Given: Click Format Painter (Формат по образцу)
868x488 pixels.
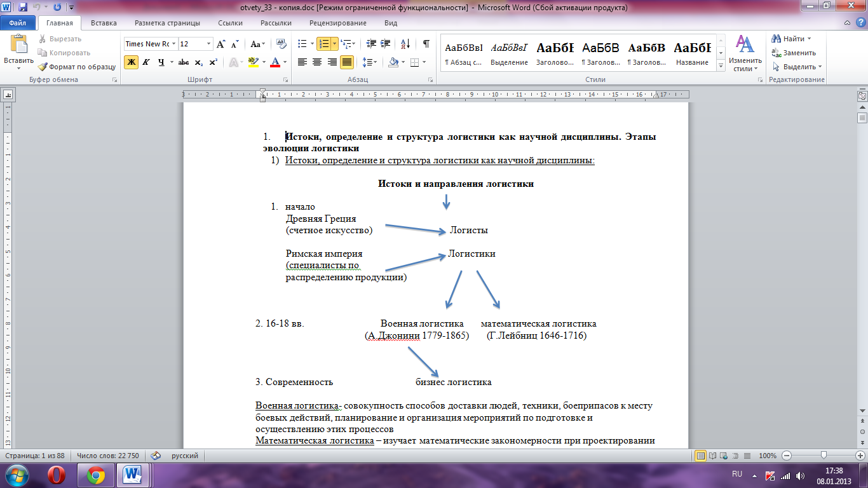Looking at the screenshot, I should click(x=77, y=66).
